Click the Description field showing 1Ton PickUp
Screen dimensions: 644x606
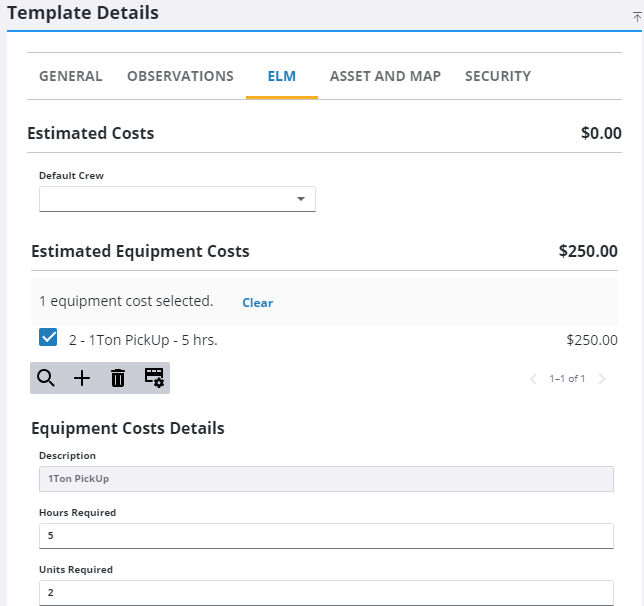(325, 479)
